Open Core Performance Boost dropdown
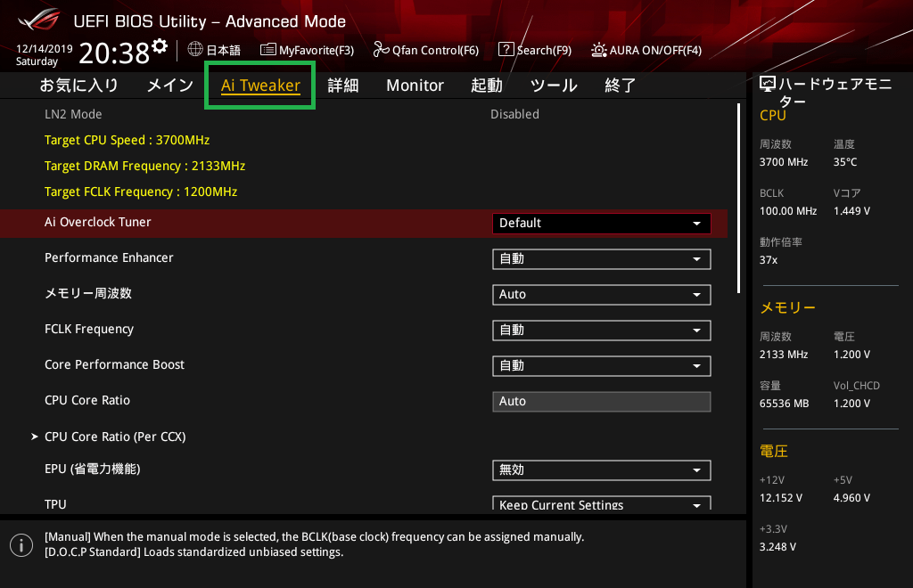Viewport: 913px width, 588px height. 601,366
